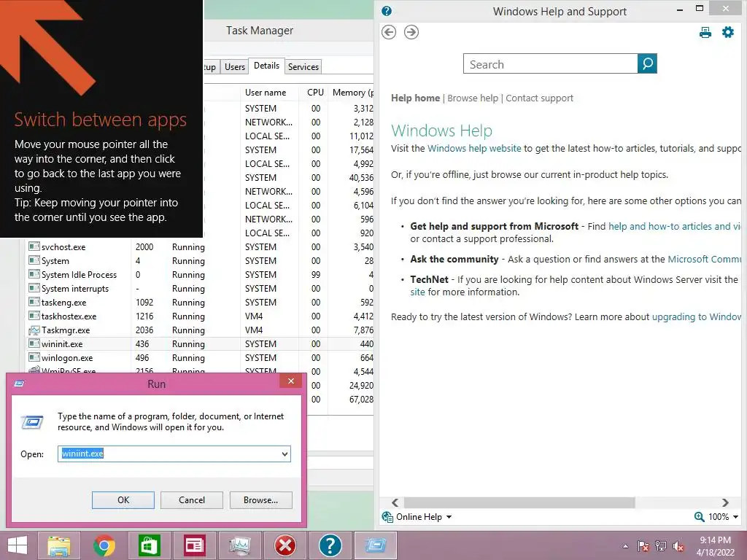This screenshot has height=560, width=747.
Task: Open the Help settings gear icon
Action: 728,32
